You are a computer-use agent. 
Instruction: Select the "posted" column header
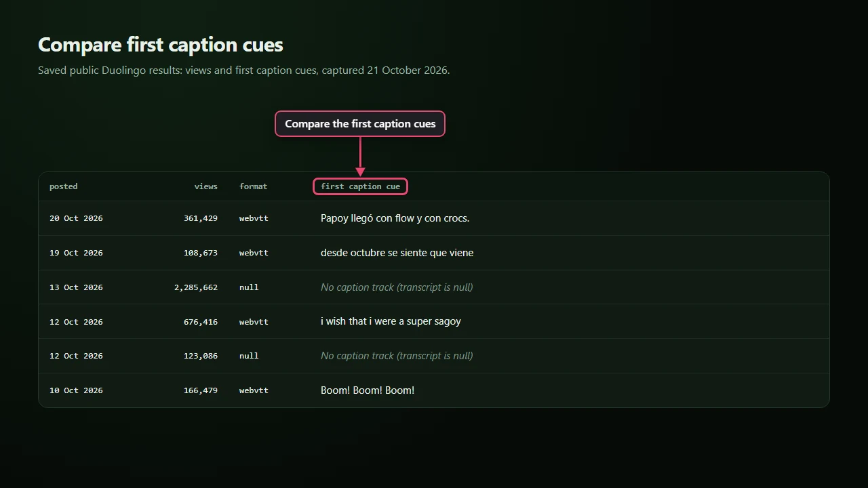64,186
